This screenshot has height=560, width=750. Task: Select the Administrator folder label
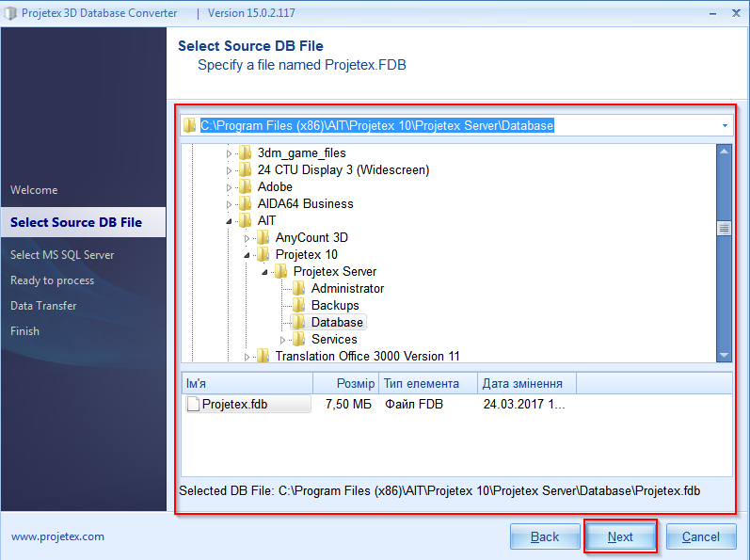(x=347, y=288)
